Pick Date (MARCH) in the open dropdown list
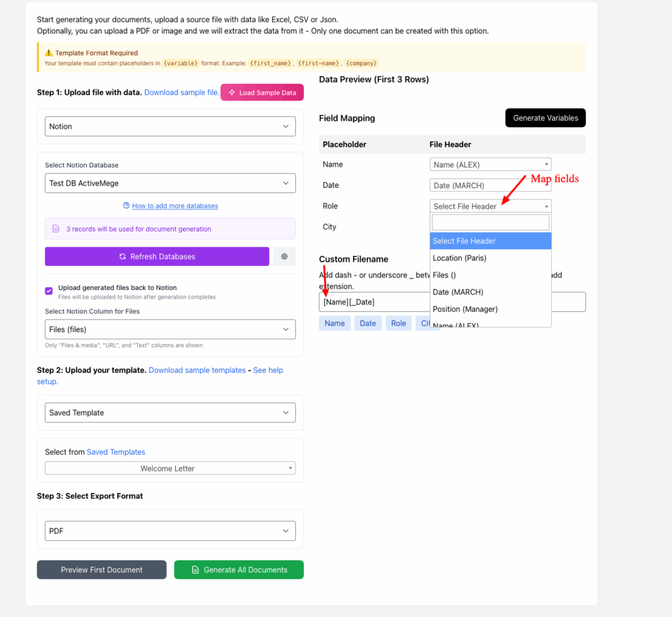The height and width of the screenshot is (617, 672). pyautogui.click(x=458, y=292)
